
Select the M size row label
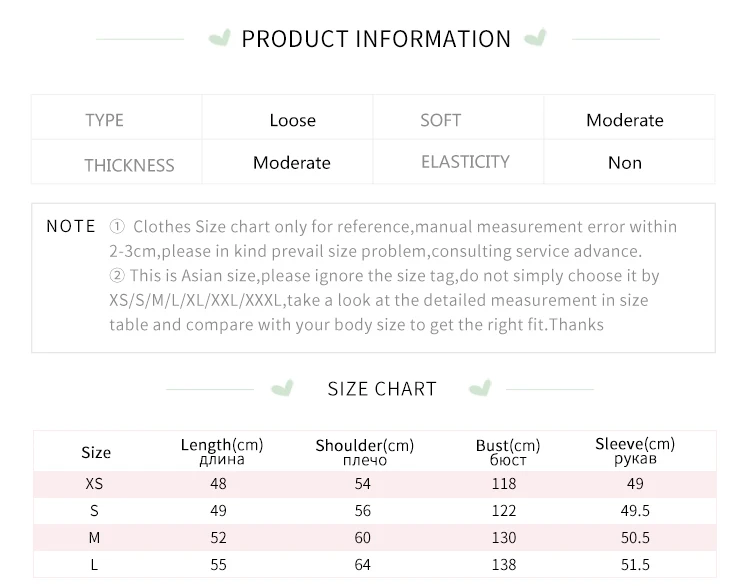point(94,537)
